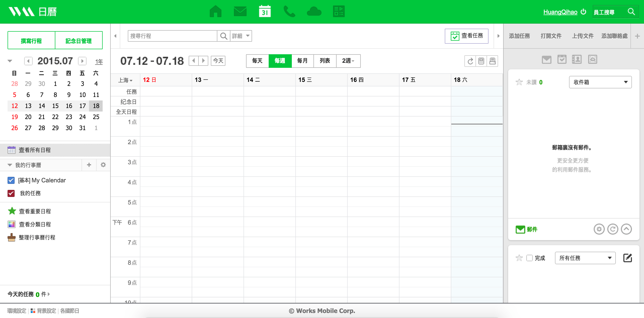Image resolution: width=644 pixels, height=318 pixels.
Task: Collapse right panel with right arrow
Action: [x=498, y=36]
